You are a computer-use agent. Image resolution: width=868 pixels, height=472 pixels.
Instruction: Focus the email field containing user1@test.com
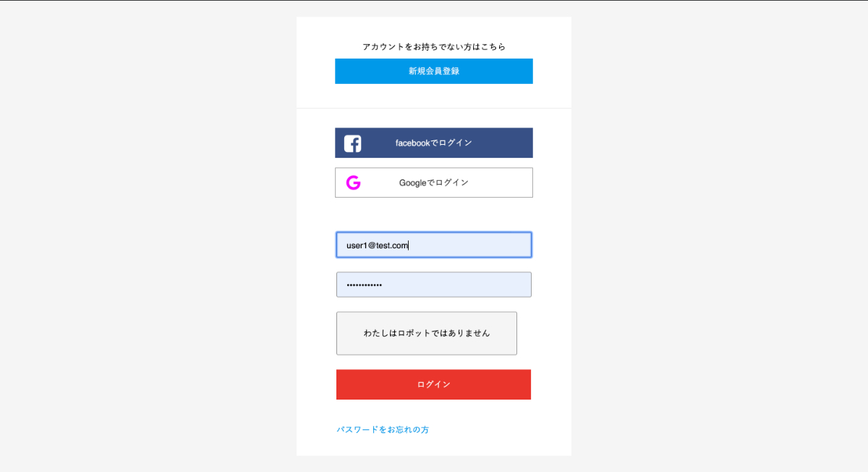click(x=434, y=245)
